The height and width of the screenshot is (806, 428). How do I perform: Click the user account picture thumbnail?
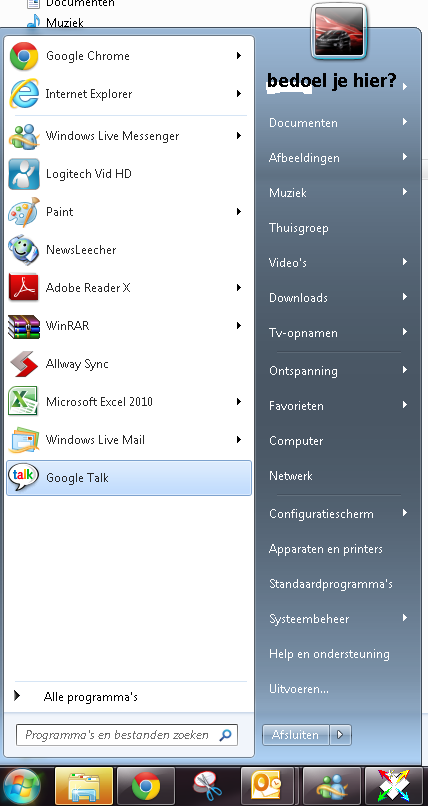[339, 31]
